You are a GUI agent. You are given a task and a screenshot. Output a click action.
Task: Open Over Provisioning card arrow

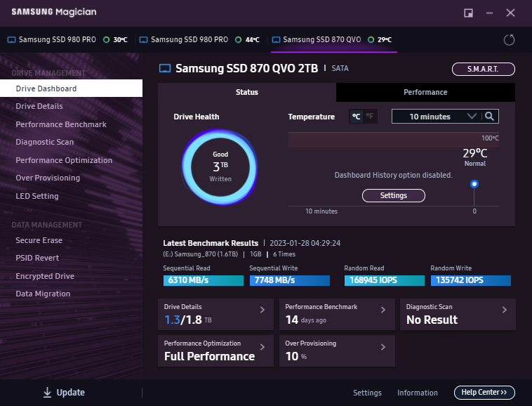click(x=383, y=346)
